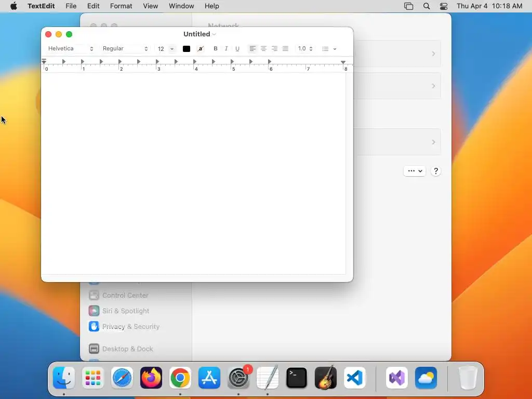Open the Apple menu
The image size is (532, 399).
14,6
